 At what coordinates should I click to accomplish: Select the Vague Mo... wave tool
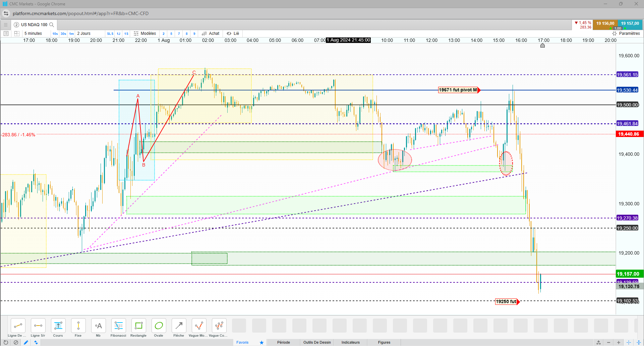199,328
